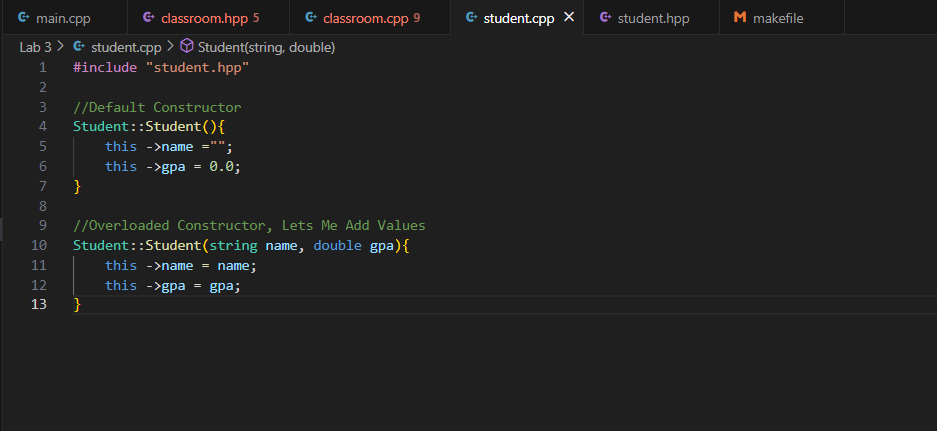Click the closing brace on line 13
This screenshot has width=937, height=431.
(x=77, y=304)
